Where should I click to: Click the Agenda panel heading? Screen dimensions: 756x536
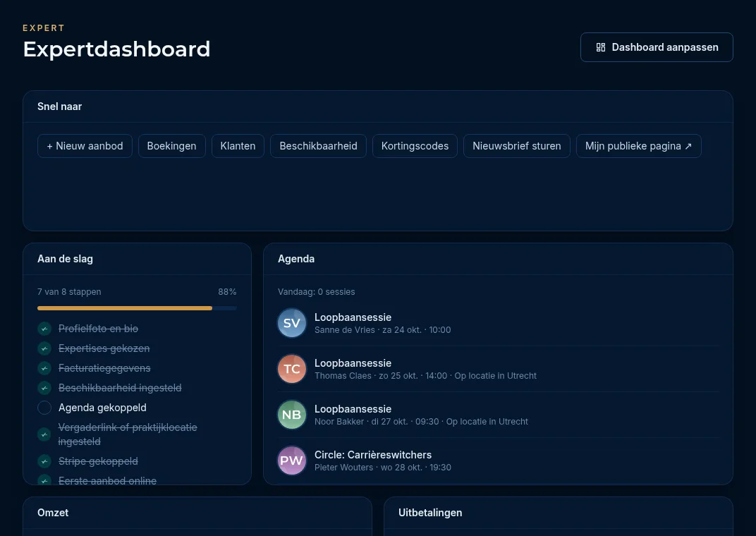(296, 259)
